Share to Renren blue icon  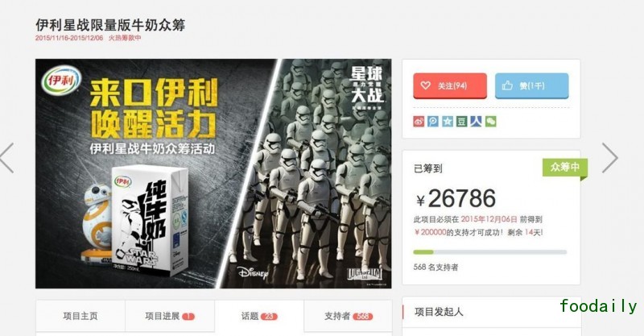[x=476, y=122]
